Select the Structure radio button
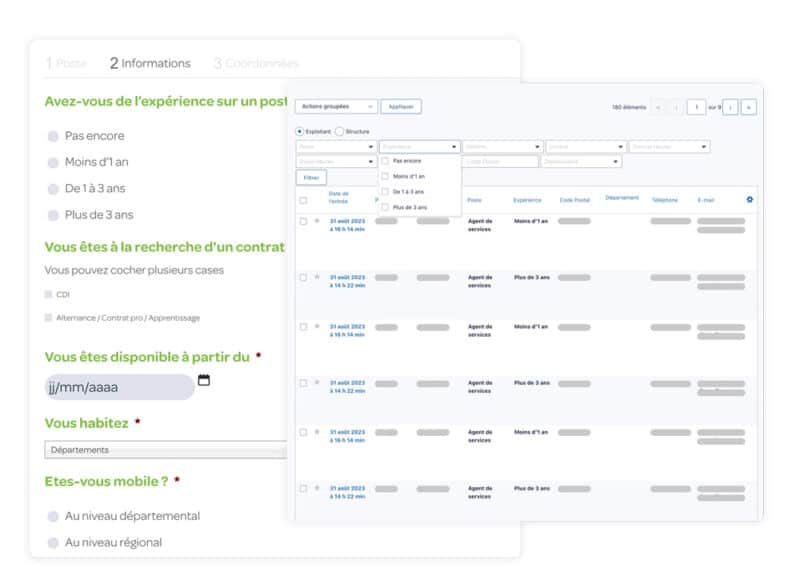This screenshot has height=584, width=800. click(339, 131)
